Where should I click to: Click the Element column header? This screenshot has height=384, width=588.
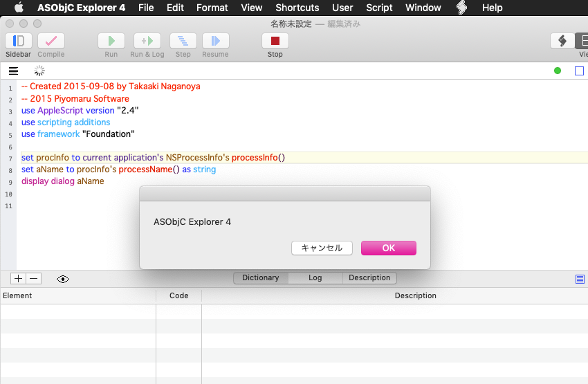[78, 295]
